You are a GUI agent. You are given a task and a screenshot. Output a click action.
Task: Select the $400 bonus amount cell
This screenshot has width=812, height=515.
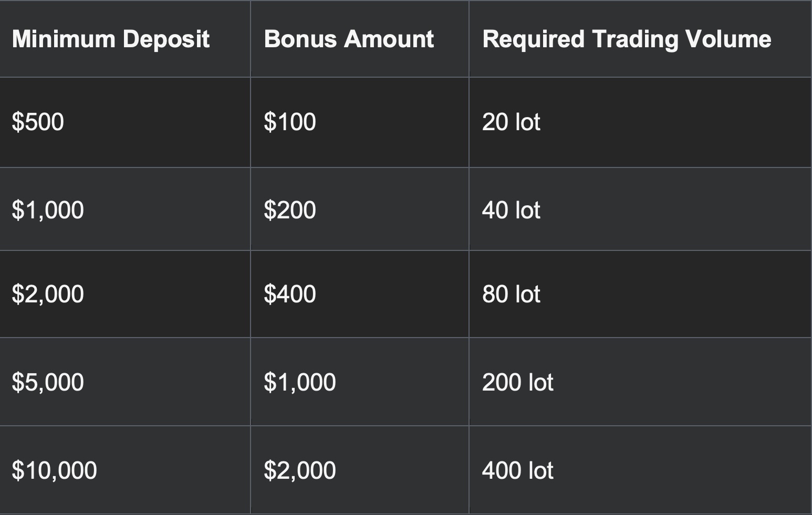(290, 294)
